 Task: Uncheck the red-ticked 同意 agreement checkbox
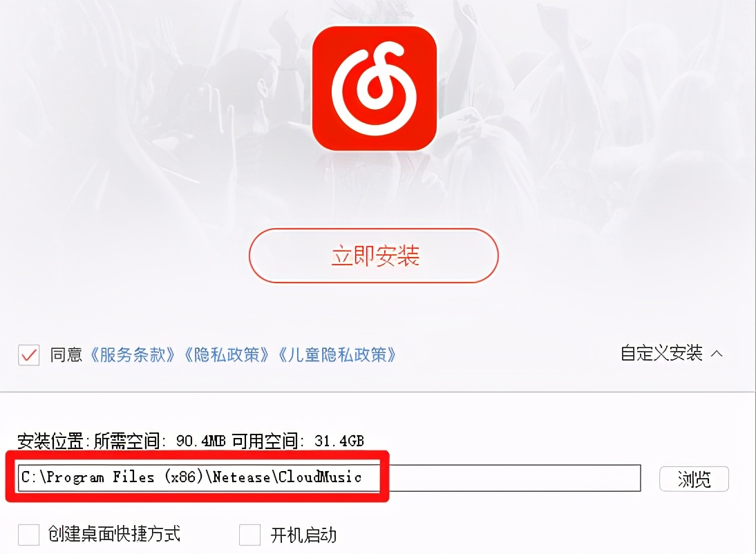coord(28,355)
